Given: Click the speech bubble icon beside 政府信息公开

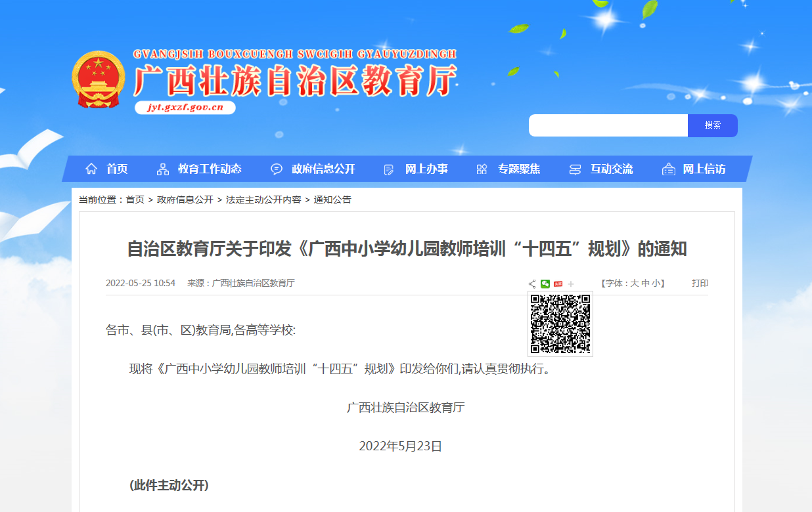Looking at the screenshot, I should [277, 169].
